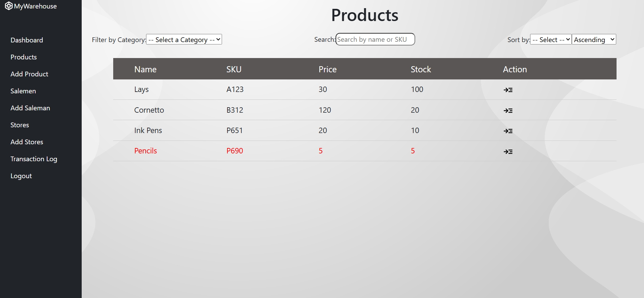Open the Stores sidebar page
Viewport: 644px width, 298px height.
coord(20,125)
